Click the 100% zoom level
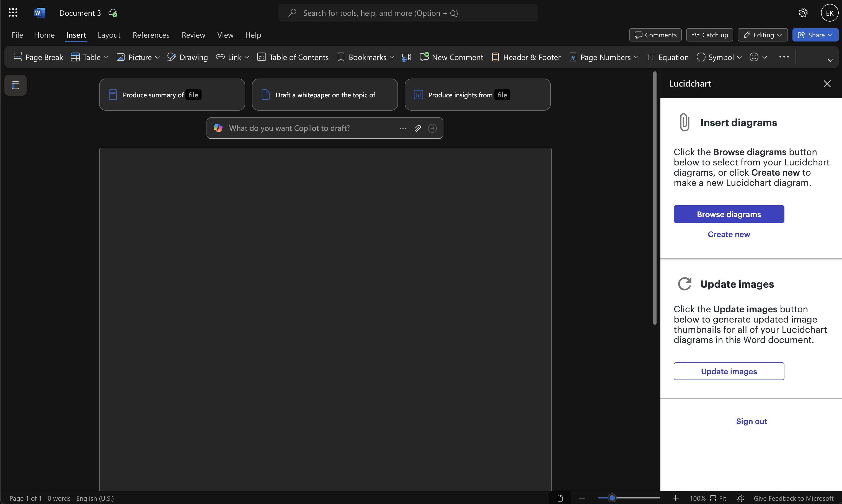 point(698,498)
